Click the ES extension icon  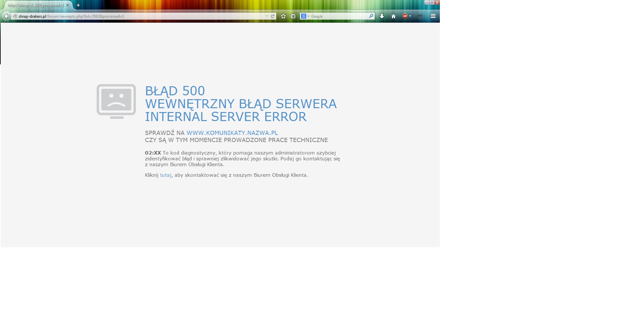pos(420,16)
